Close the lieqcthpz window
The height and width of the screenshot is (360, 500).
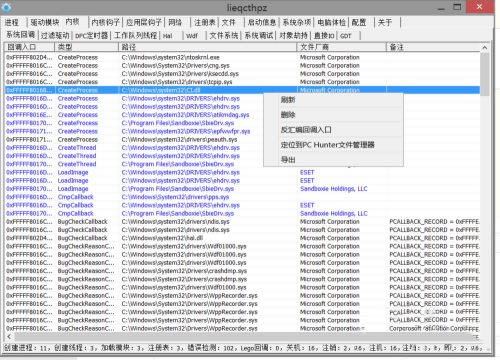click(x=479, y=7)
